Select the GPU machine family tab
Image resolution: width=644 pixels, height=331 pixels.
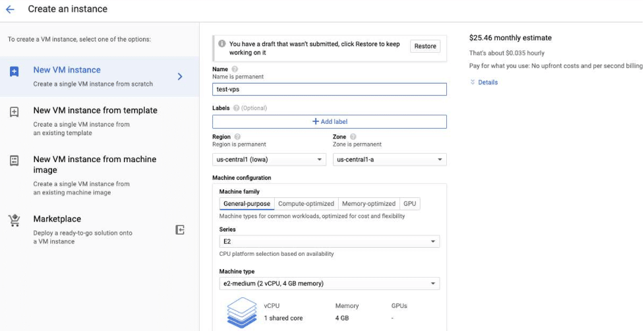click(x=409, y=204)
